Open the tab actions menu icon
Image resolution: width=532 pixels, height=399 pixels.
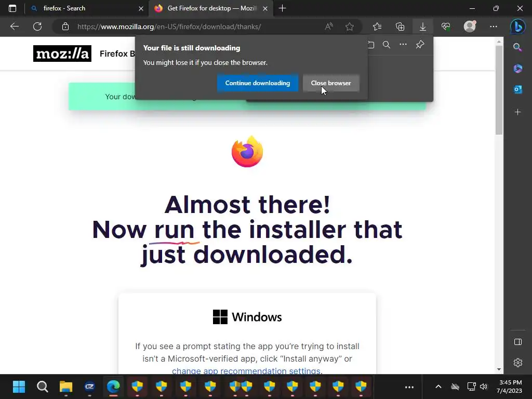[x=12, y=8]
